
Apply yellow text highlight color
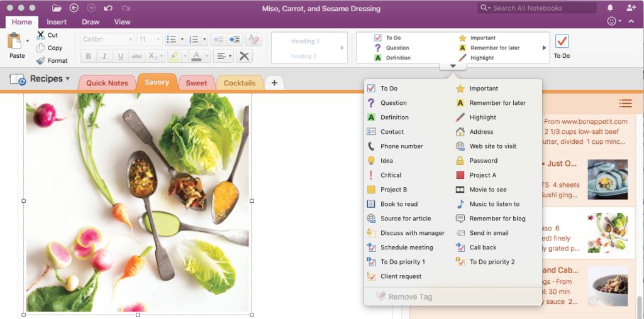174,56
